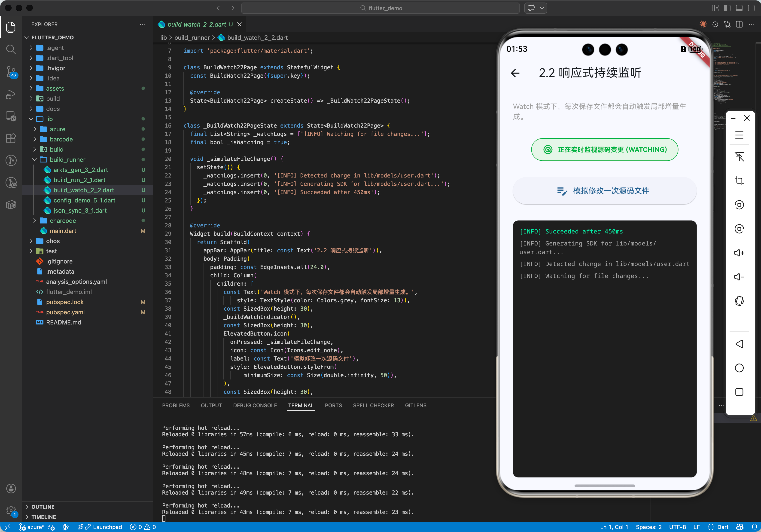The height and width of the screenshot is (532, 761).
Task: Click the emulator screenshot crop icon
Action: [x=739, y=181]
